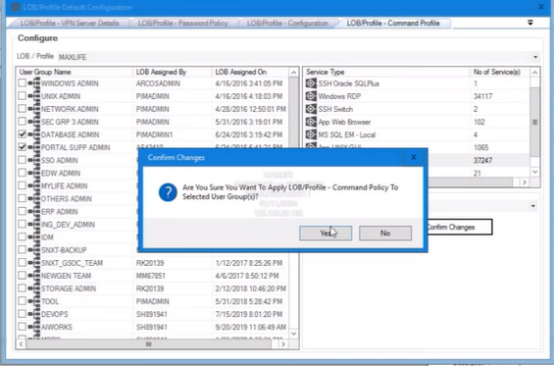Click the TOOL group icon

(x=34, y=301)
